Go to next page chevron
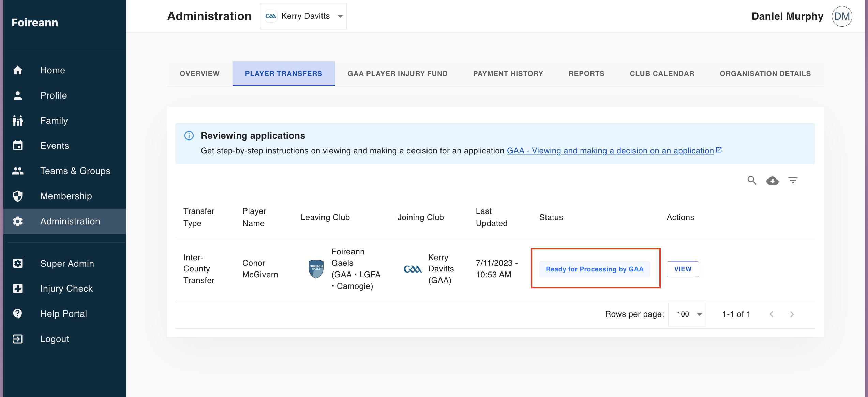This screenshot has width=868, height=397. [792, 314]
